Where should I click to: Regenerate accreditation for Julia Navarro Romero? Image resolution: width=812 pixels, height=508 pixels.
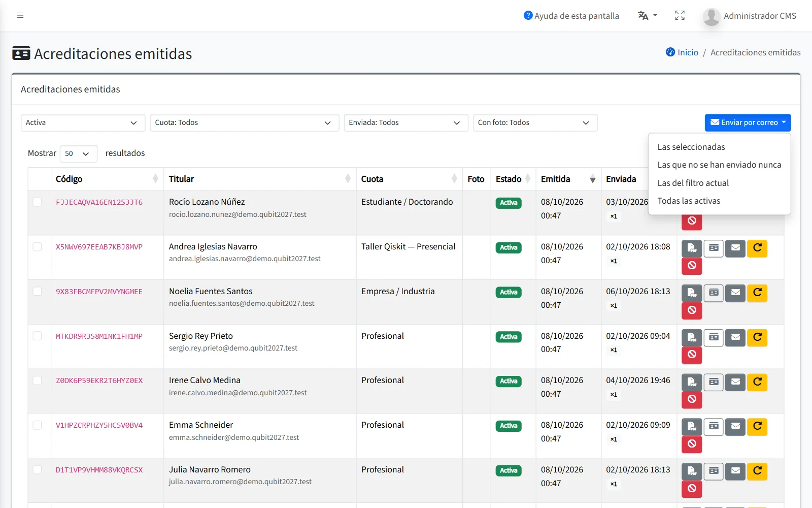pos(757,471)
